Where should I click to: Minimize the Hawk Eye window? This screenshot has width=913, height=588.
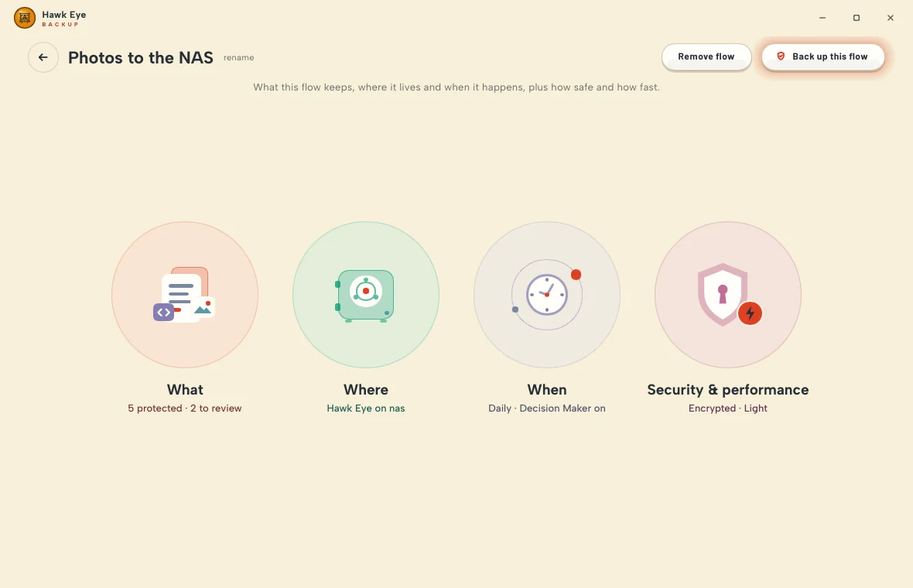click(822, 18)
